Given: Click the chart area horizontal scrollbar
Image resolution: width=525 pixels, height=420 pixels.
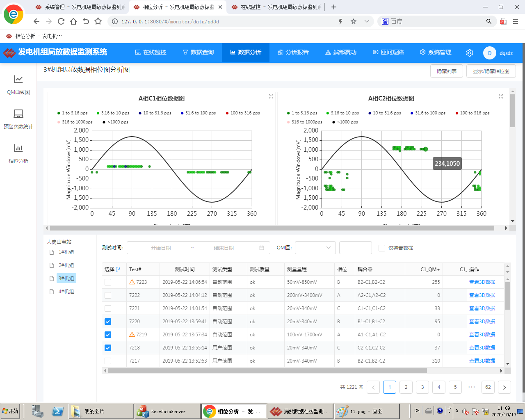Looking at the screenshot, I should click(x=272, y=228).
